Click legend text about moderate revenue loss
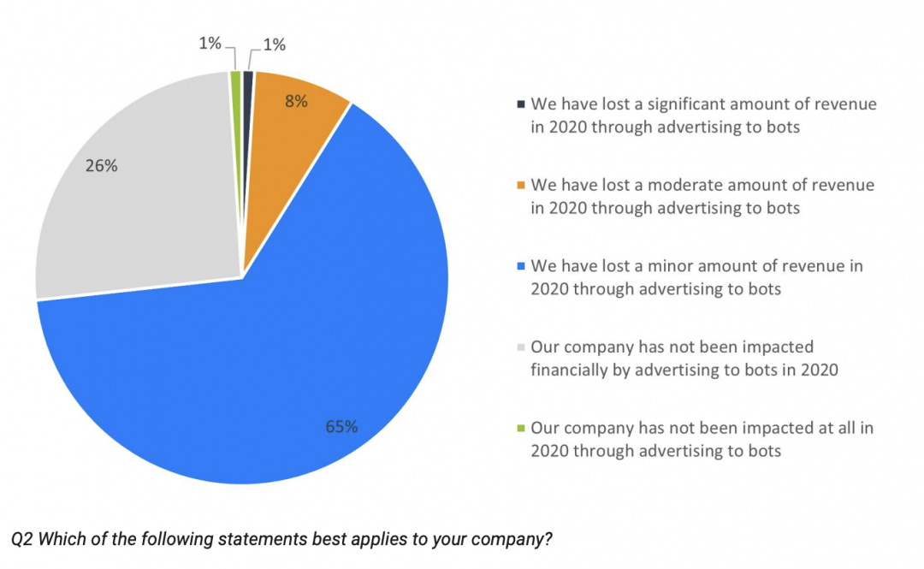This screenshot has width=924, height=569. pyautogui.click(x=702, y=196)
